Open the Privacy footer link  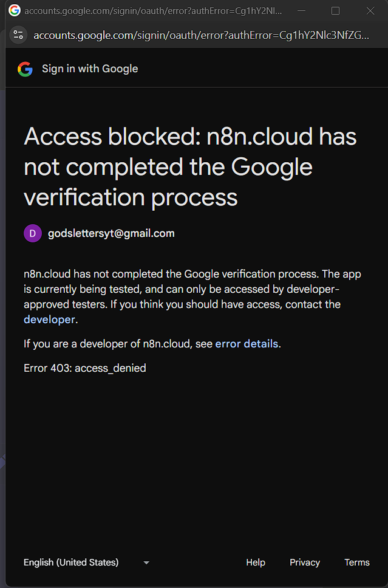305,562
